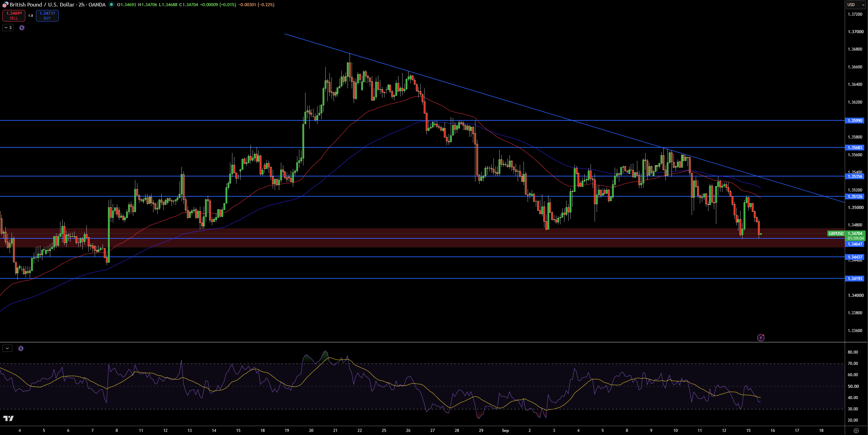Screen dimensions: 868x435
Task: Click the green market status dot
Action: coord(111,4)
